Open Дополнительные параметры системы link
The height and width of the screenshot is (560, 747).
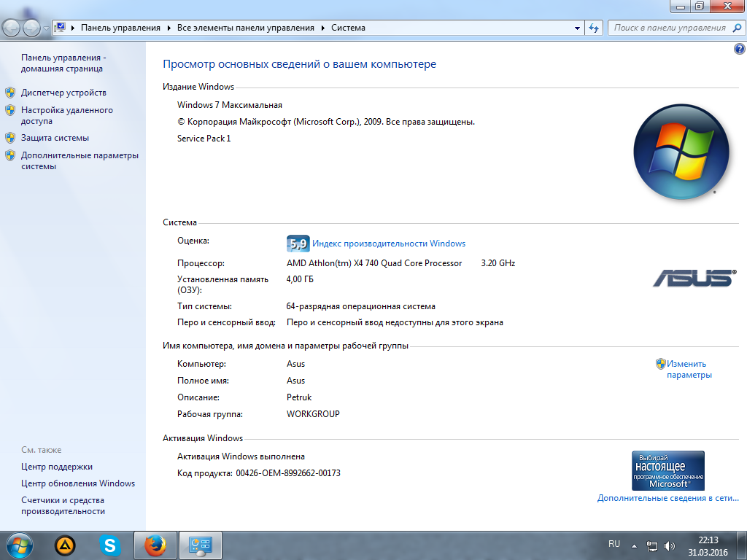click(x=80, y=160)
